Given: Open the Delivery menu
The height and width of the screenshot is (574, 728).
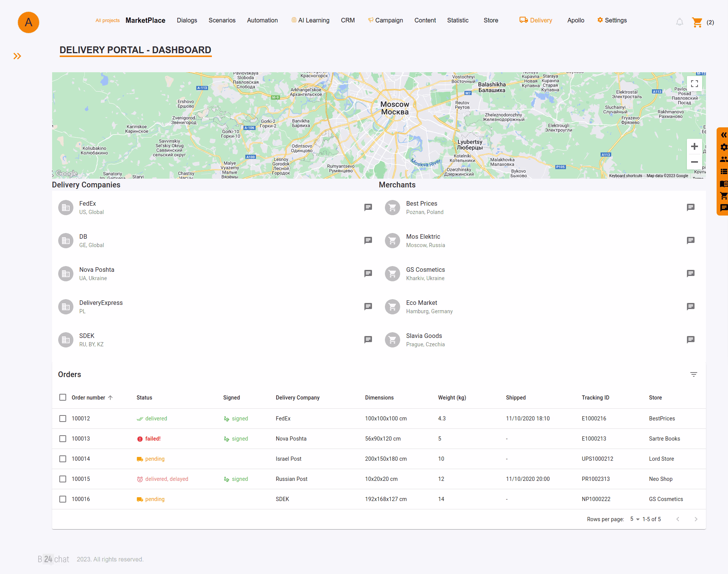Looking at the screenshot, I should pyautogui.click(x=536, y=21).
